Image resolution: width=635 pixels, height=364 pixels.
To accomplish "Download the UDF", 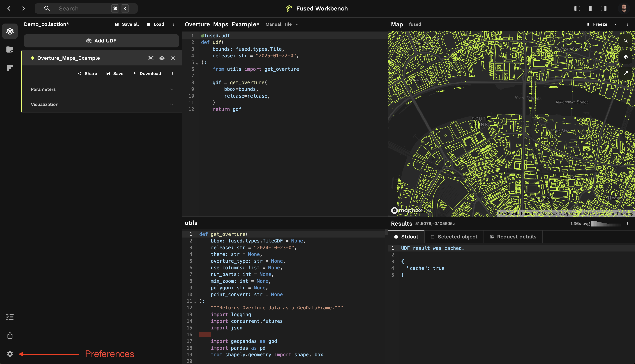I will (x=147, y=74).
